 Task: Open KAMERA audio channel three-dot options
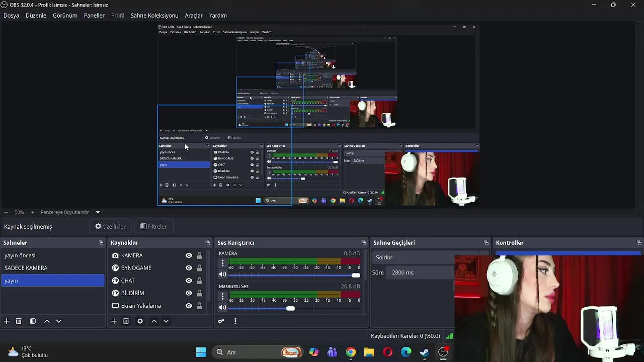tap(222, 263)
